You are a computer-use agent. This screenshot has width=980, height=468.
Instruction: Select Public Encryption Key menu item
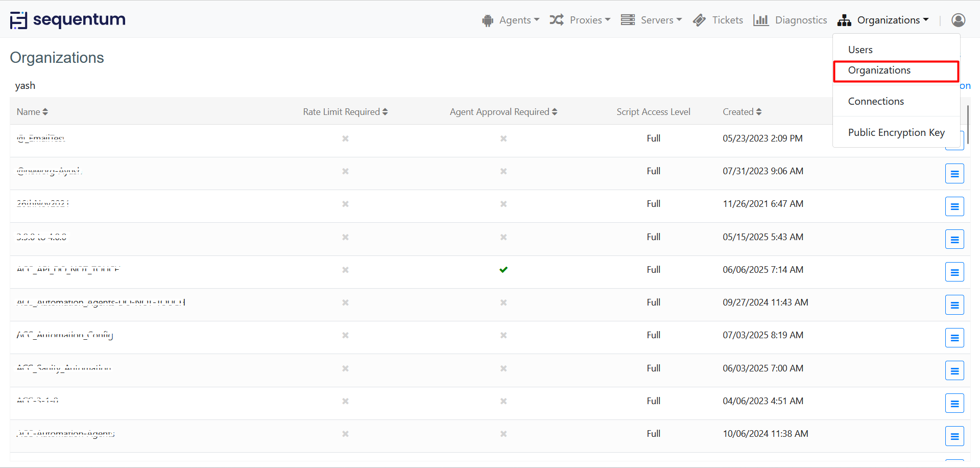coord(896,132)
